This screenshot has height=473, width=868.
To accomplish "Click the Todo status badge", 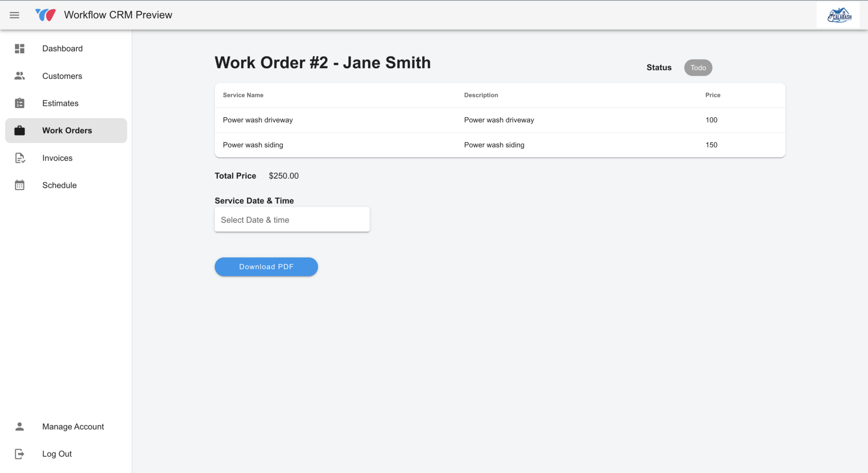I will click(698, 67).
